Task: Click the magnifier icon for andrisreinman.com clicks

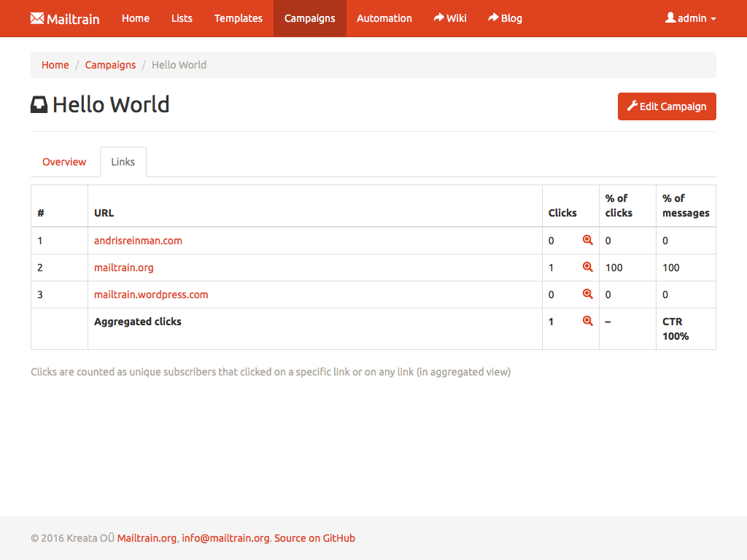Action: pyautogui.click(x=587, y=240)
